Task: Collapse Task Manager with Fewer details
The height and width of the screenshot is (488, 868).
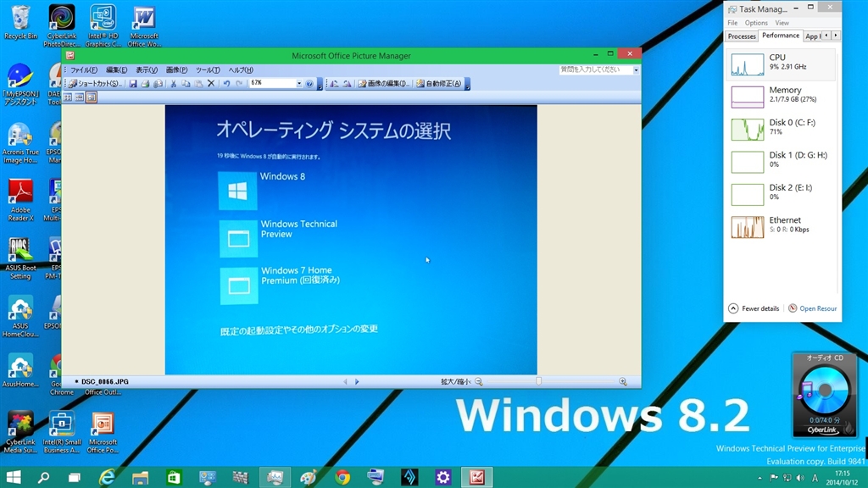Action: click(x=754, y=308)
